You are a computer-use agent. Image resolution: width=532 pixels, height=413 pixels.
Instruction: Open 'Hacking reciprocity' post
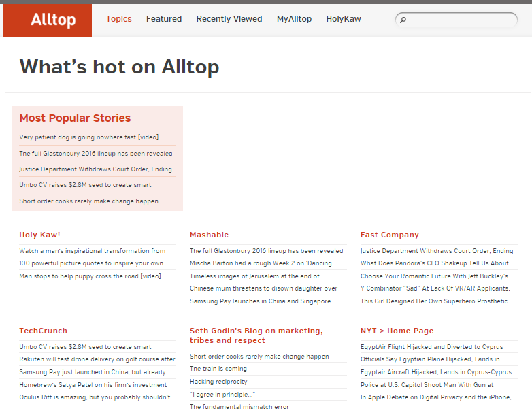(218, 382)
